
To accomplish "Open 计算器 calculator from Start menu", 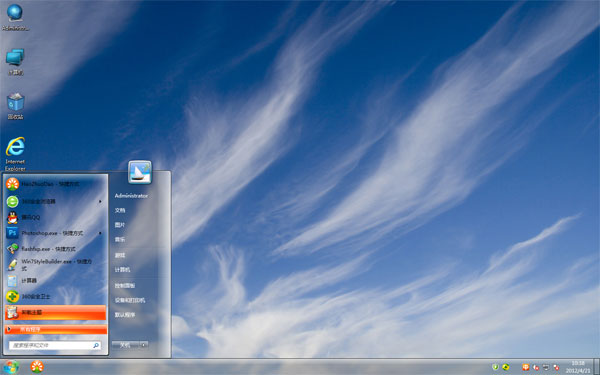I will tap(55, 280).
